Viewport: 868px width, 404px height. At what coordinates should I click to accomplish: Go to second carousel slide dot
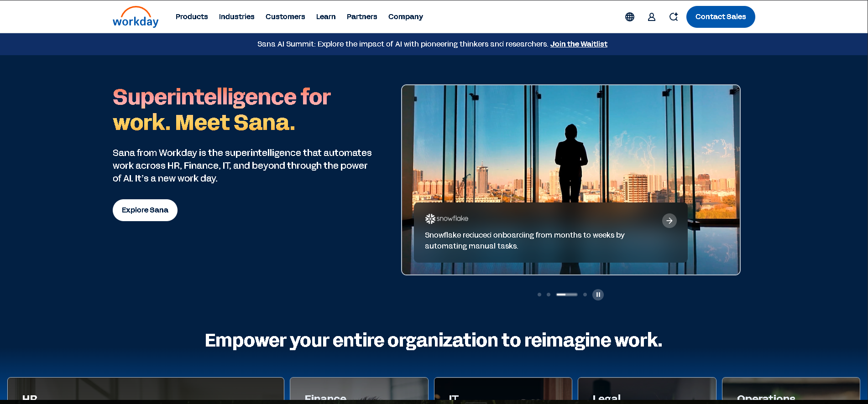pyautogui.click(x=549, y=295)
